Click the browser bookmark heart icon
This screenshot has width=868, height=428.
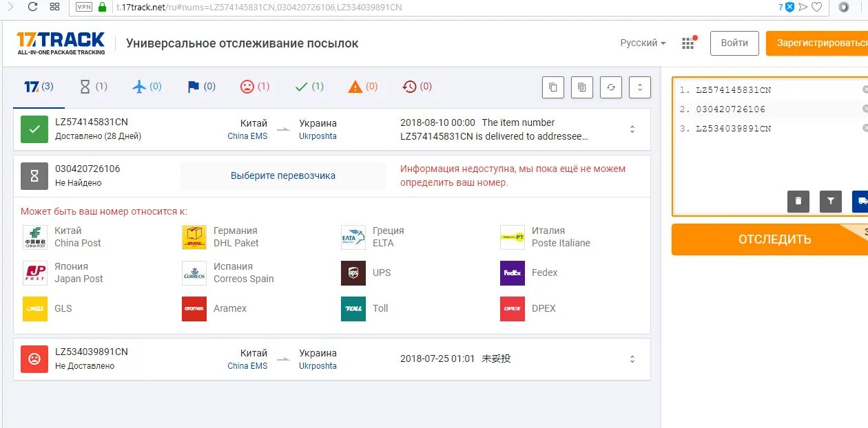[817, 7]
